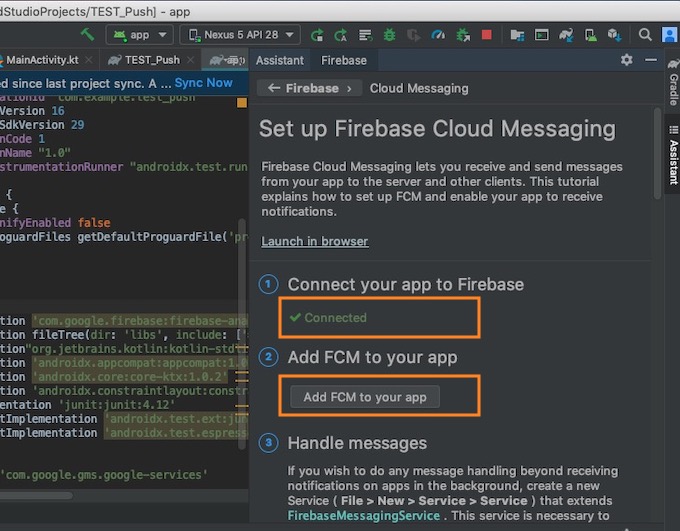Toggle the Assistant side tool window
Screen dimensions: 680x531
tap(673, 155)
